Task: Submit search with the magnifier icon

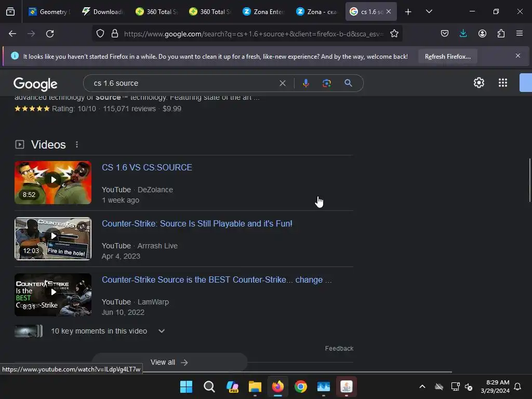Action: point(348,83)
